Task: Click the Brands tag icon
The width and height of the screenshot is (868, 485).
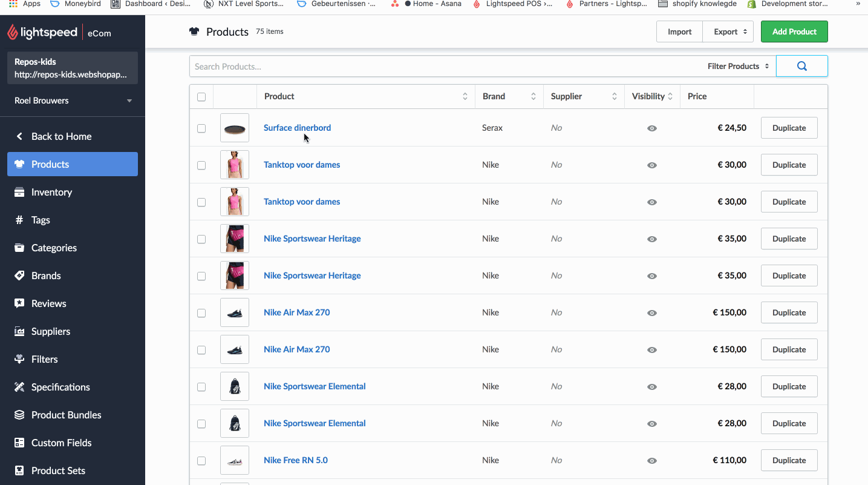Action: (x=19, y=275)
